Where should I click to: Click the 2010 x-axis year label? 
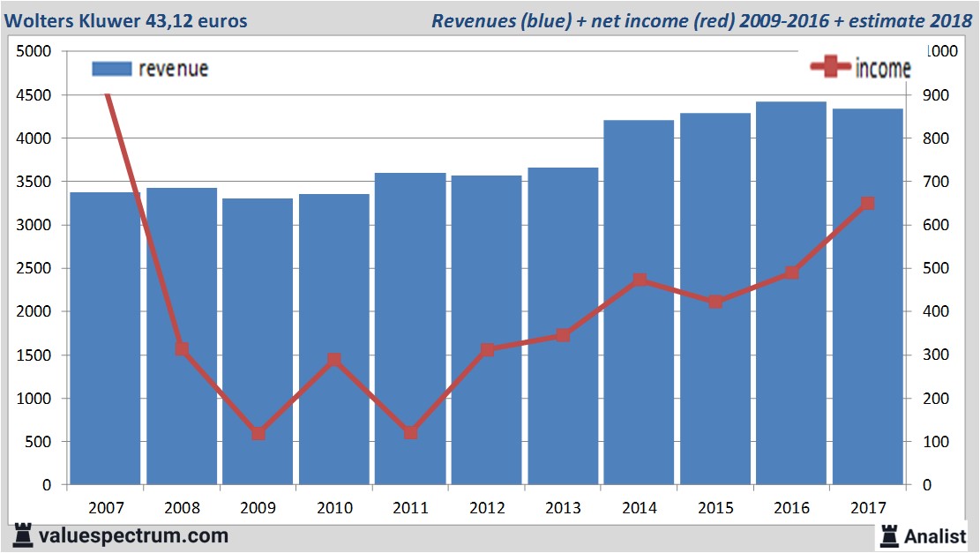tap(334, 507)
